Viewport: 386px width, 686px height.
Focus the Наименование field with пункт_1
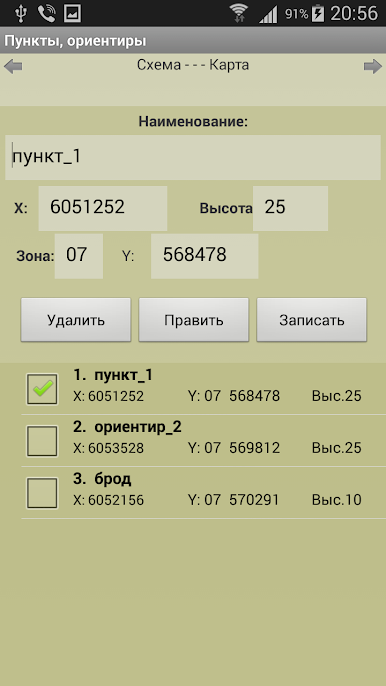193,157
